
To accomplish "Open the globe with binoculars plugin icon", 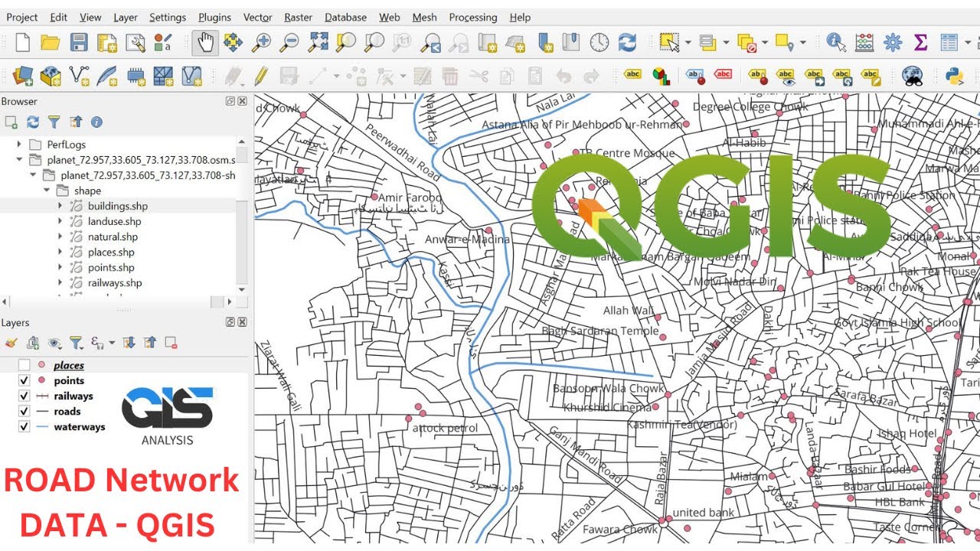I will 912,76.
